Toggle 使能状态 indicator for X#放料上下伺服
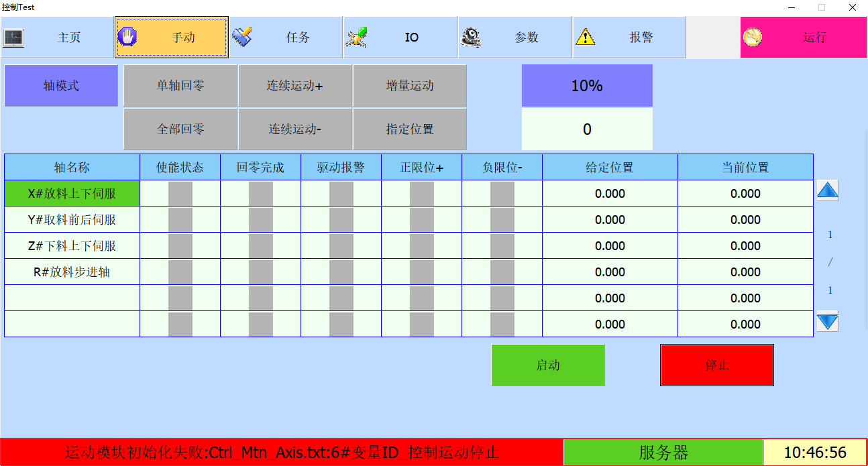Screen dimensions: 868x466 [180, 194]
